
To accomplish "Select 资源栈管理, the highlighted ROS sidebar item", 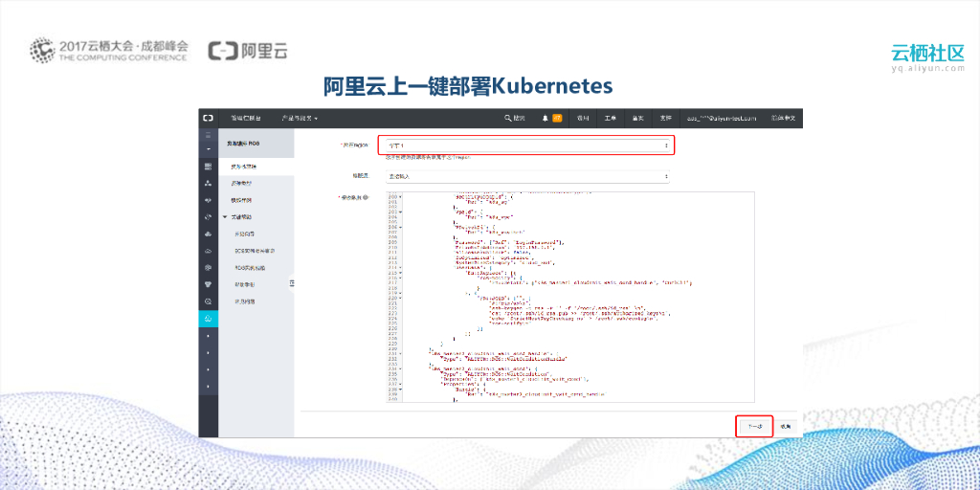I will pos(256,167).
